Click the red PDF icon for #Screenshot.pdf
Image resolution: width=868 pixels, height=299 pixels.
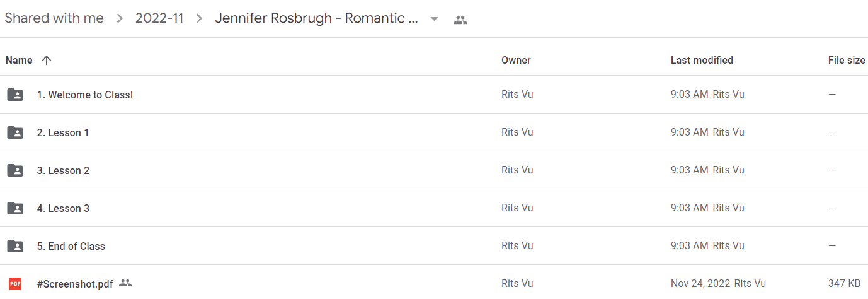(x=15, y=284)
